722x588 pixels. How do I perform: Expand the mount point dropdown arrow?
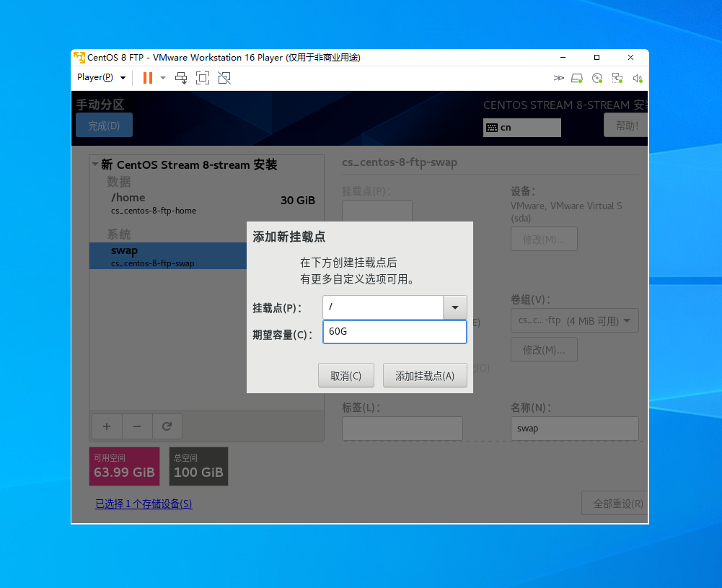[455, 307]
